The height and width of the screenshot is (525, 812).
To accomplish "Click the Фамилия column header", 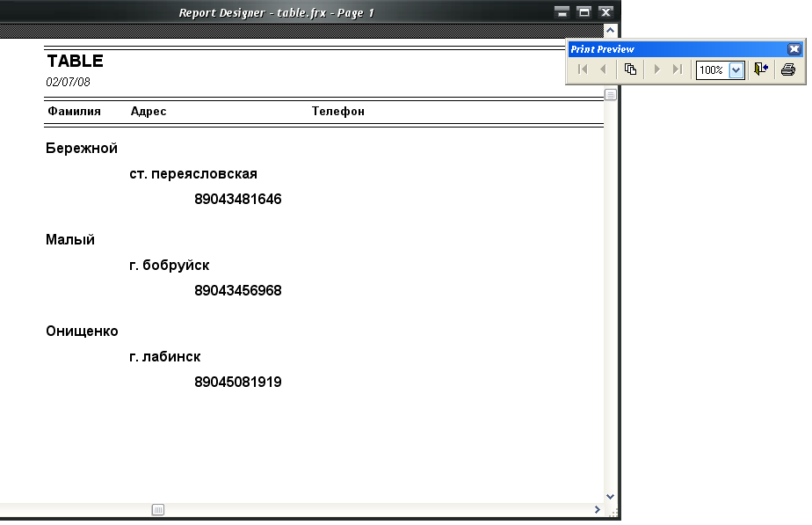I will point(74,111).
